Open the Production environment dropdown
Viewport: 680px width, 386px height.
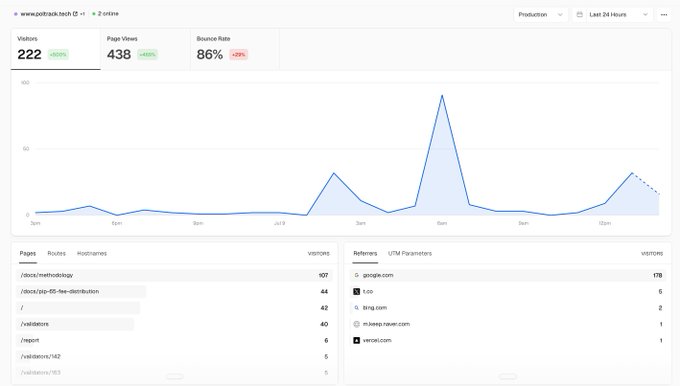pos(540,15)
